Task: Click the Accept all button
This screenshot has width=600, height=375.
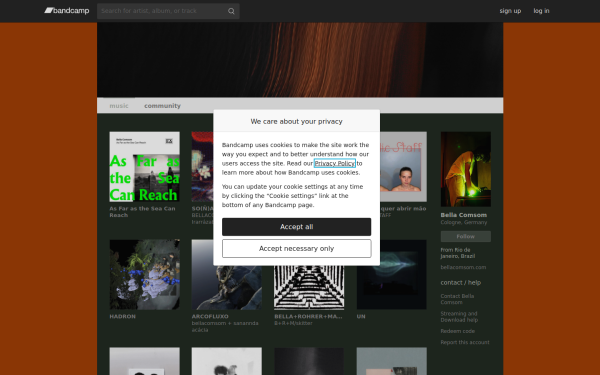Action: tap(297, 227)
